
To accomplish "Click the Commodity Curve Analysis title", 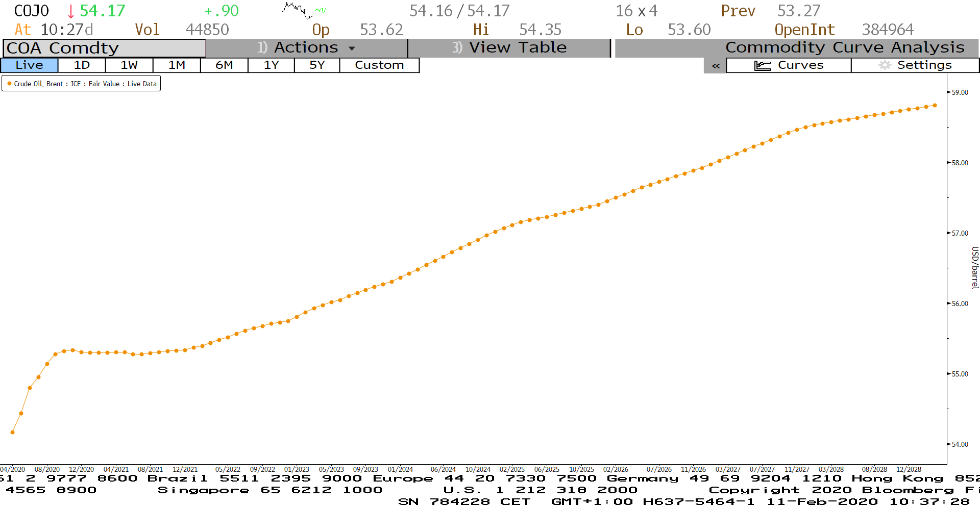I will (x=845, y=47).
